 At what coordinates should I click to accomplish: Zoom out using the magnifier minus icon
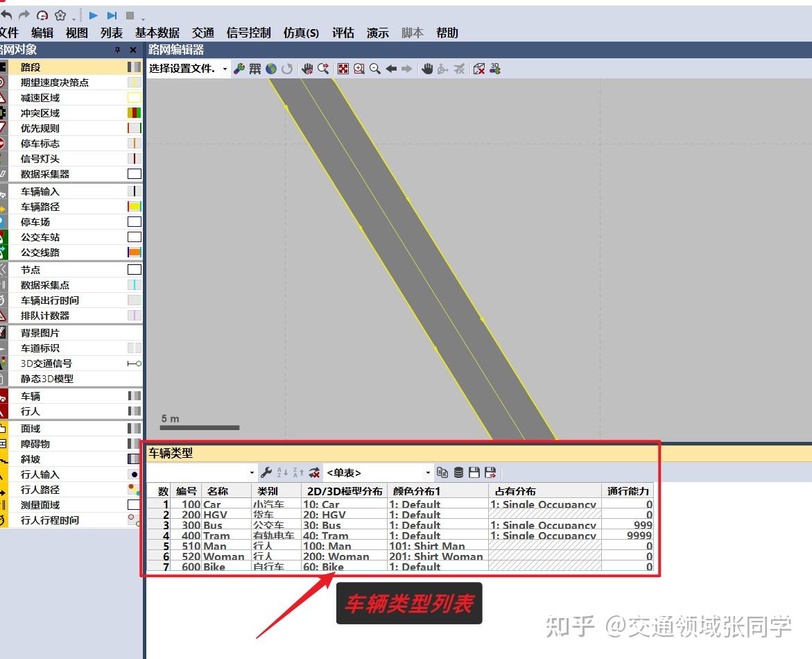[x=375, y=68]
